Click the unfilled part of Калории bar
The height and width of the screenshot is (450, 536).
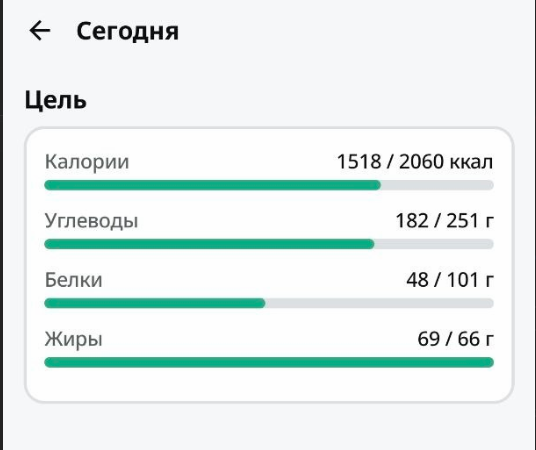(x=437, y=185)
